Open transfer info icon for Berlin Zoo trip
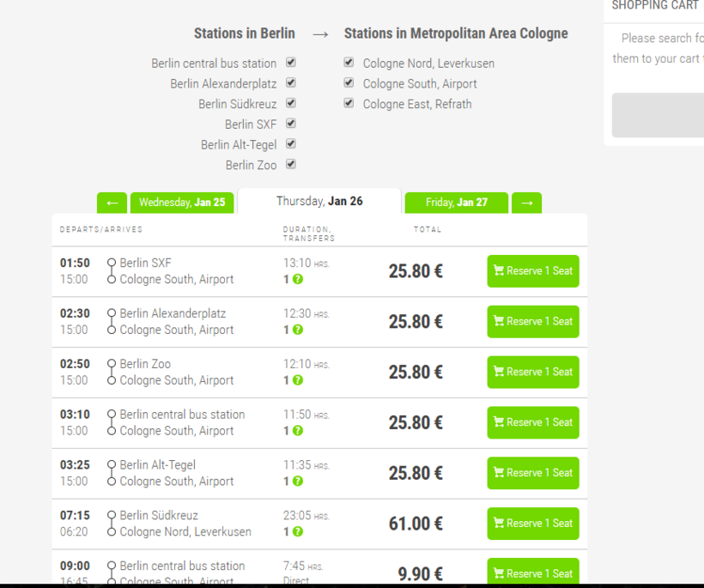704x588 pixels. (x=298, y=380)
